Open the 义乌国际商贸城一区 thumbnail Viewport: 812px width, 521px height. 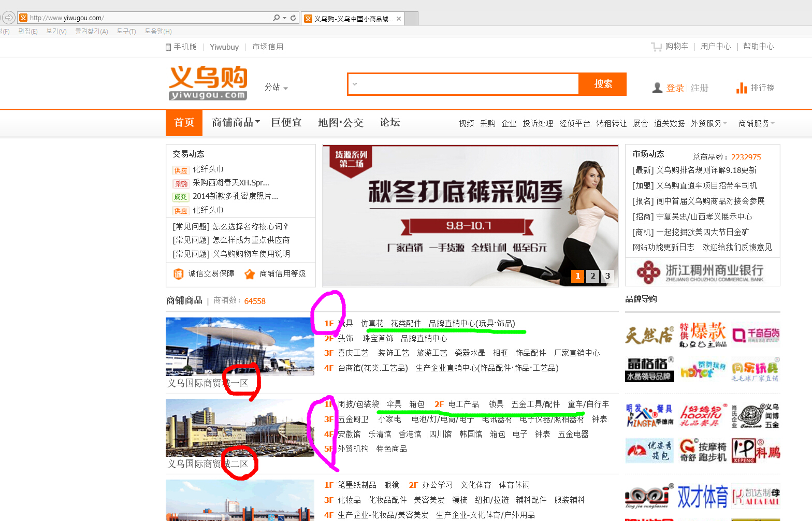(240, 346)
